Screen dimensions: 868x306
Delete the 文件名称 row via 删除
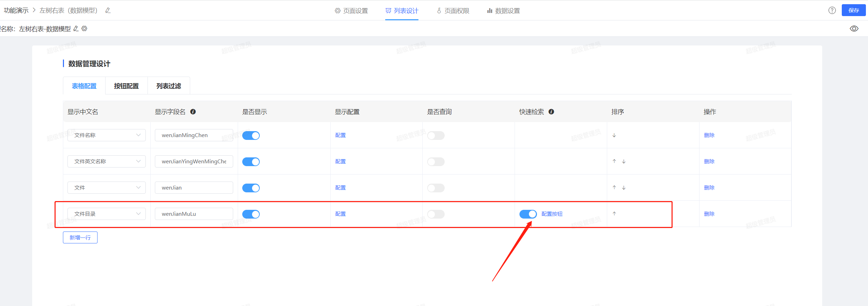pyautogui.click(x=709, y=135)
